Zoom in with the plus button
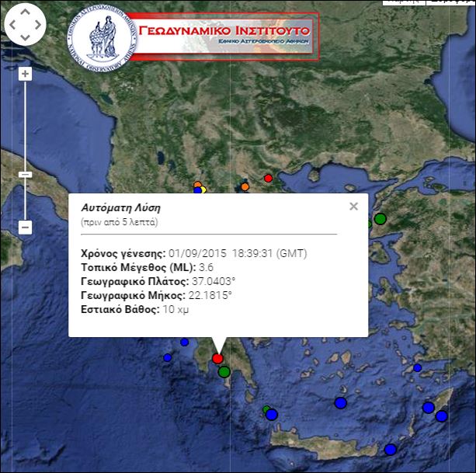The height and width of the screenshot is (473, 476). click(x=25, y=74)
